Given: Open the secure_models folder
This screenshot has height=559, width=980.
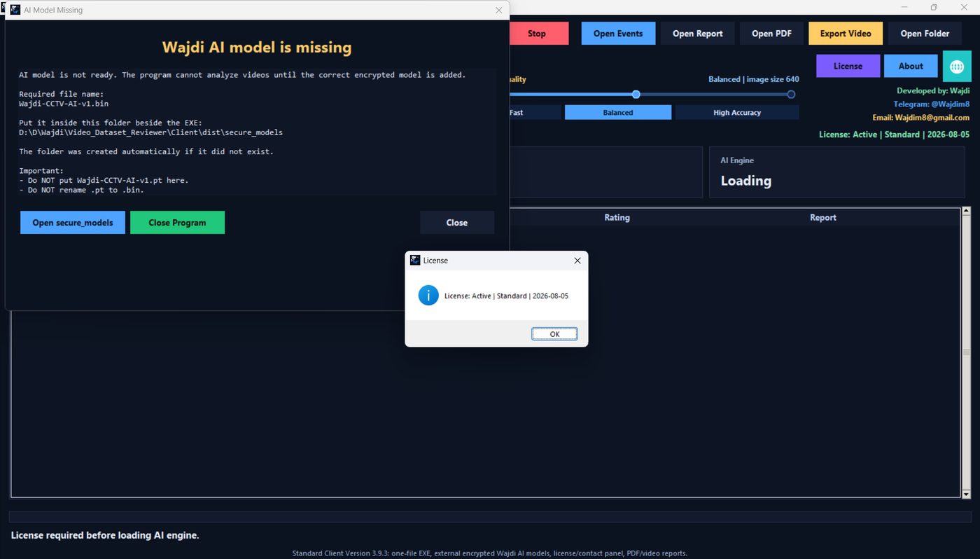Looking at the screenshot, I should click(73, 223).
